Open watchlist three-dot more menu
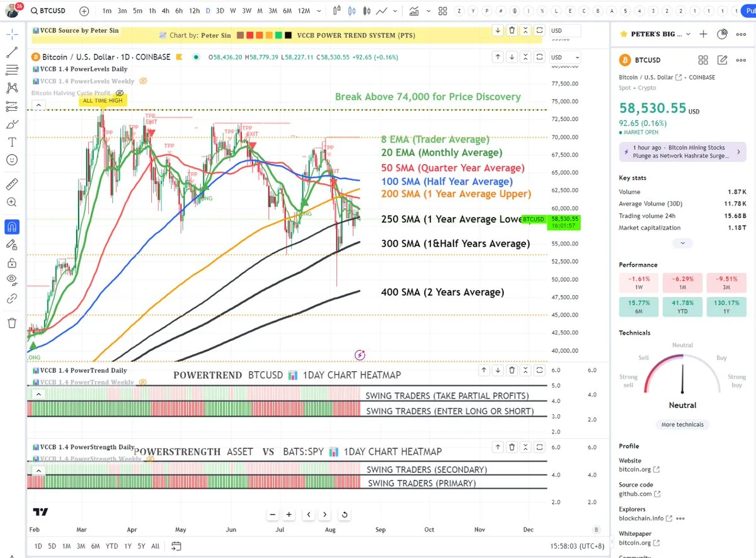The width and height of the screenshot is (756, 558). (742, 34)
